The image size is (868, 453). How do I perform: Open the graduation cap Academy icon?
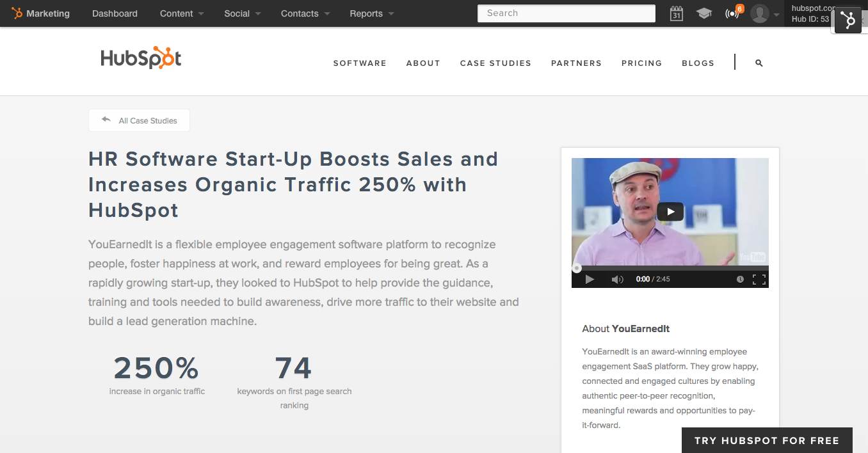[704, 13]
